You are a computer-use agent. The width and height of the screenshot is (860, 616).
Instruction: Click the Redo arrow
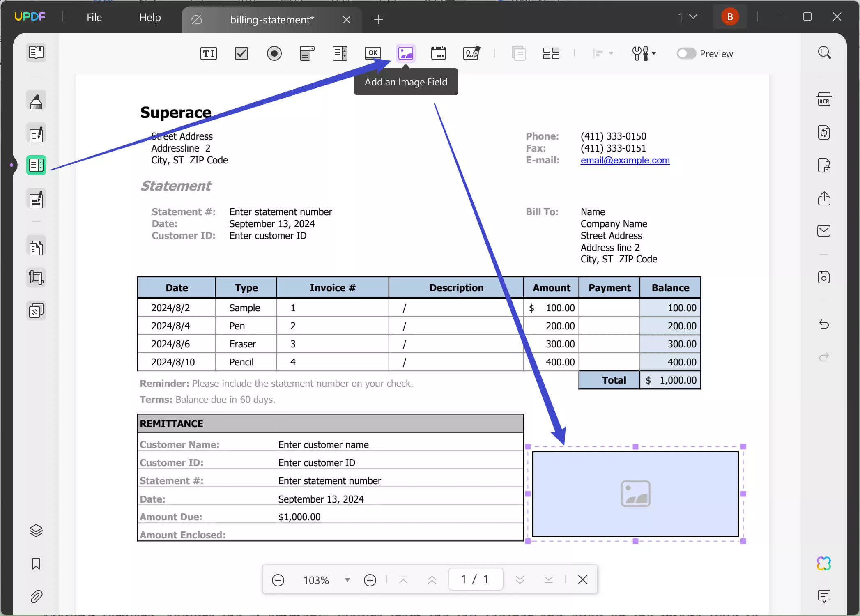[x=824, y=357]
